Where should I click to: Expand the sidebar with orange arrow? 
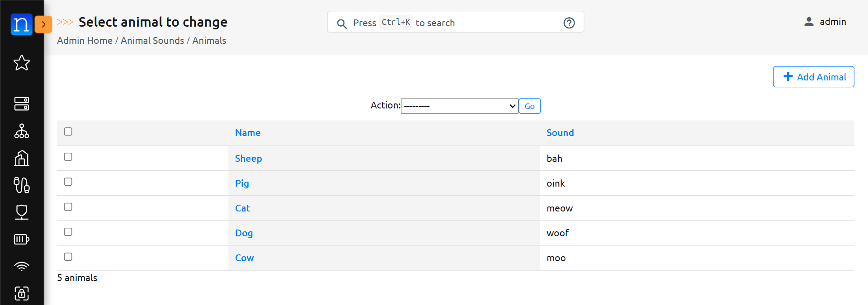tap(43, 24)
